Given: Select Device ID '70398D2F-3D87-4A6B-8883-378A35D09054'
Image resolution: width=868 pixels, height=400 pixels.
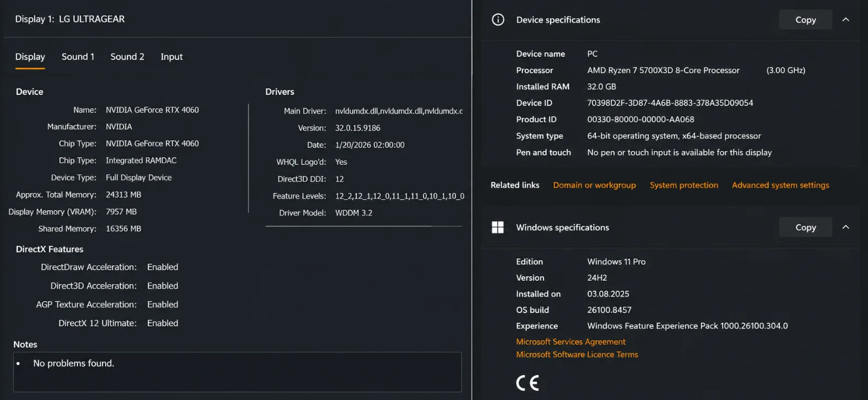Looking at the screenshot, I should [x=670, y=103].
